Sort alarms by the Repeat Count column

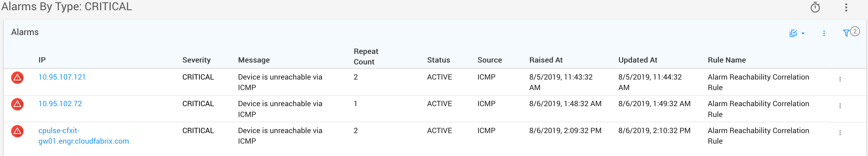pyautogui.click(x=366, y=57)
